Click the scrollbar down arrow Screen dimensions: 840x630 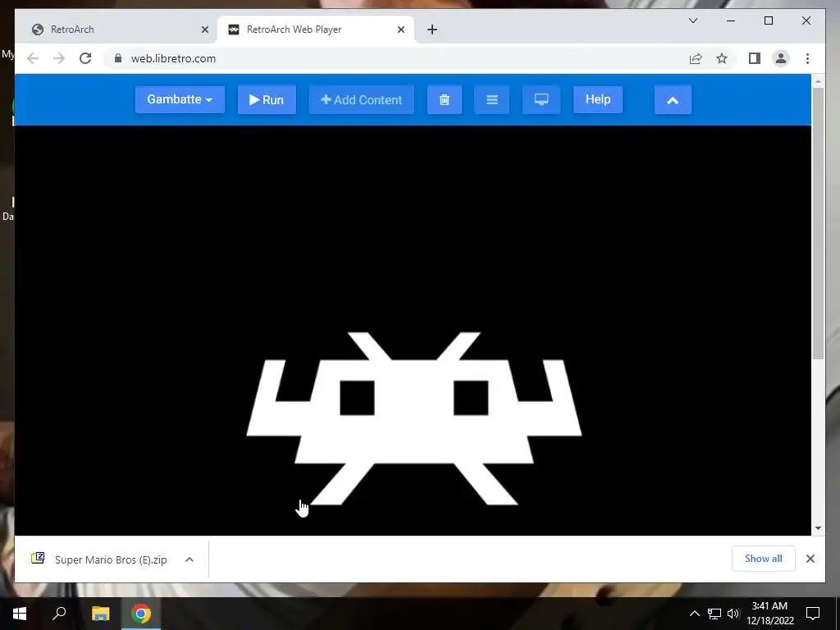pos(818,528)
